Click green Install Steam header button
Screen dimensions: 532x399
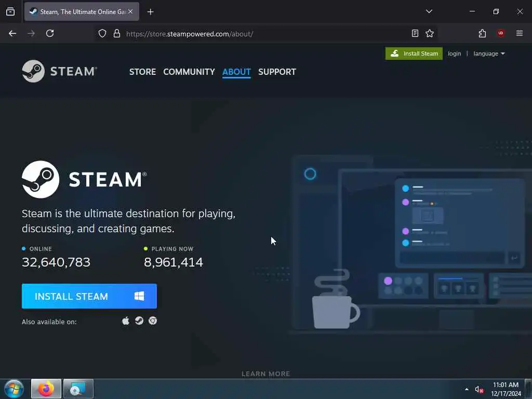click(x=414, y=54)
